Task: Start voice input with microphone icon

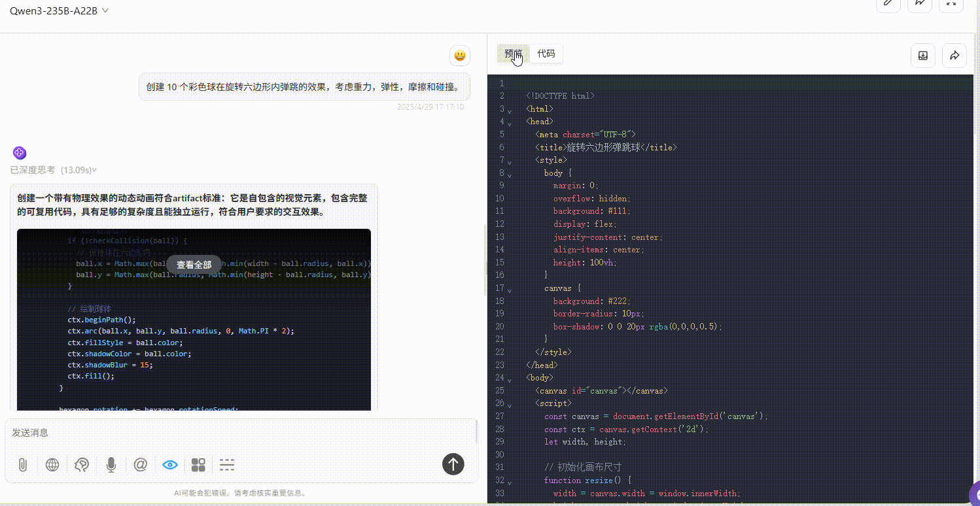Action: pyautogui.click(x=111, y=465)
